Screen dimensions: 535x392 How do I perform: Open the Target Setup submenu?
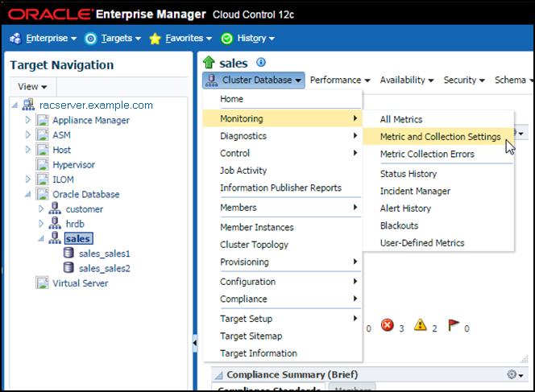282,319
